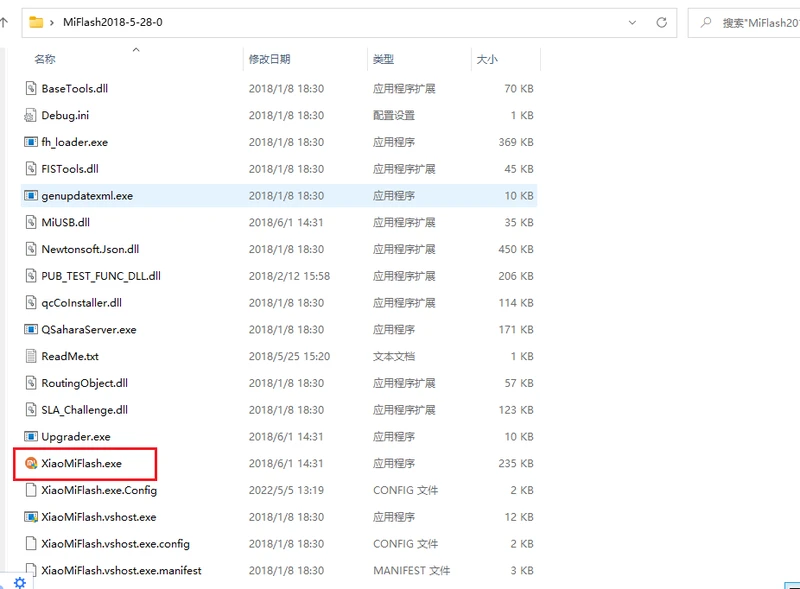
Task: Click the 文本文档 type cell
Action: pyautogui.click(x=394, y=356)
